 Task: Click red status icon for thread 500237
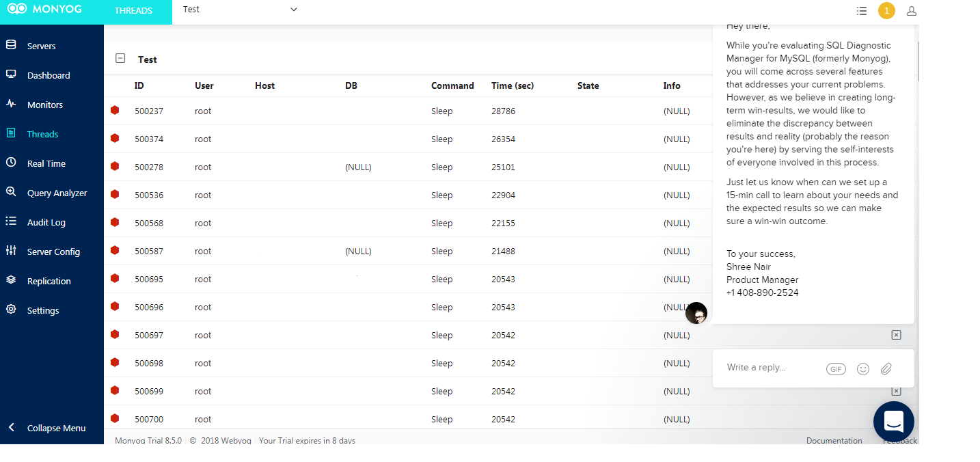pos(115,110)
